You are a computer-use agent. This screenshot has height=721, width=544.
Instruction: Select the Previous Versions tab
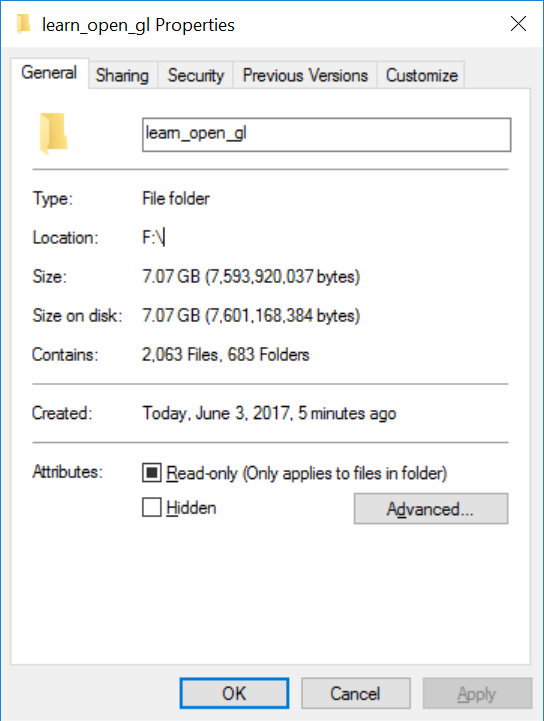(x=305, y=75)
